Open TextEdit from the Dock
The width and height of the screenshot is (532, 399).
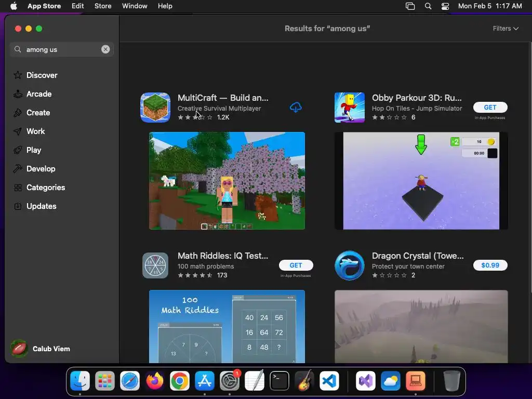coord(255,381)
